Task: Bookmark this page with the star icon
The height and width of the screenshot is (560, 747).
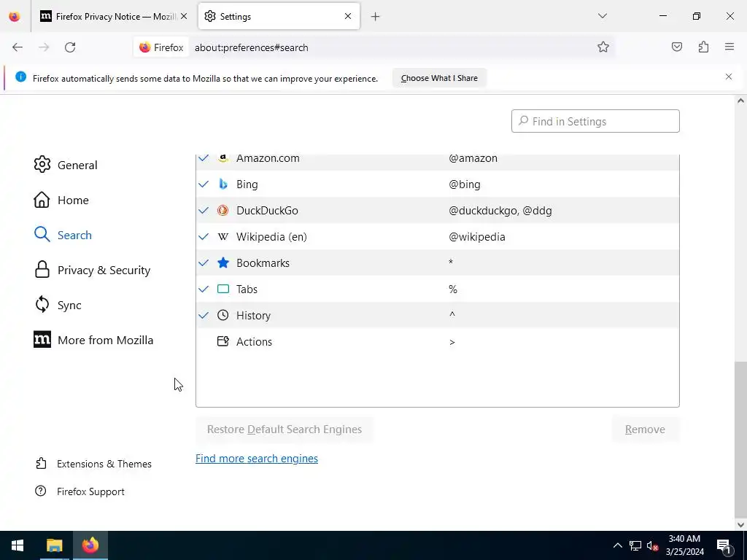Action: pos(603,47)
